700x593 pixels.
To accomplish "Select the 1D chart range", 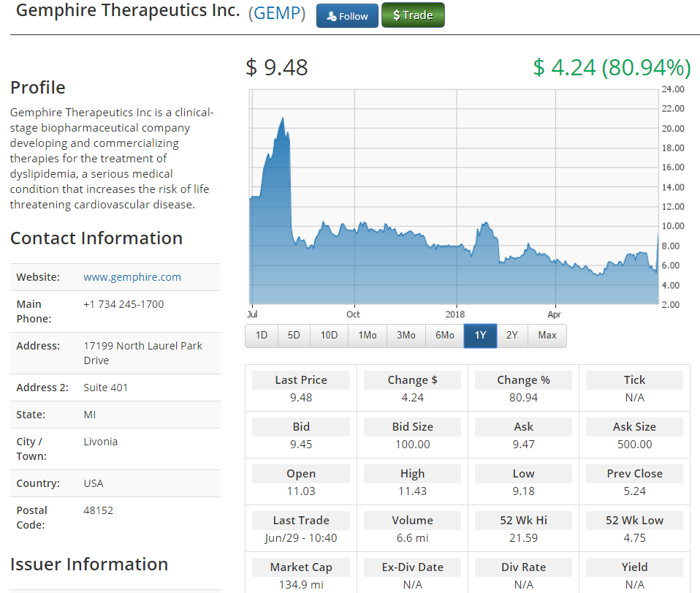I will [x=262, y=335].
